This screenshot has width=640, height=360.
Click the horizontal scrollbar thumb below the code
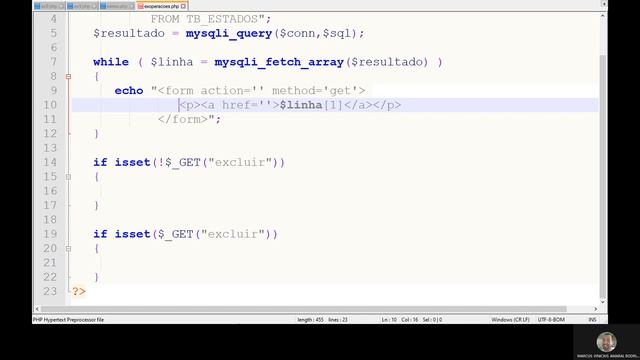tap(303, 309)
